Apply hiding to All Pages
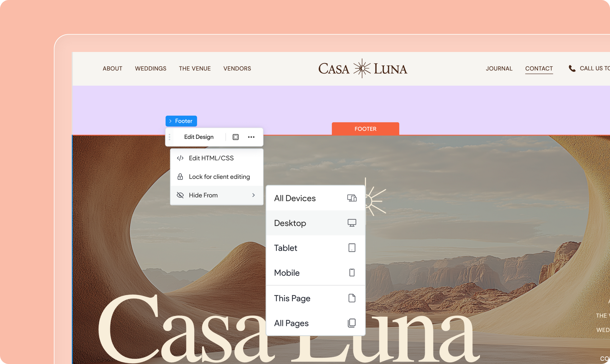Image resolution: width=610 pixels, height=364 pixels. point(315,323)
